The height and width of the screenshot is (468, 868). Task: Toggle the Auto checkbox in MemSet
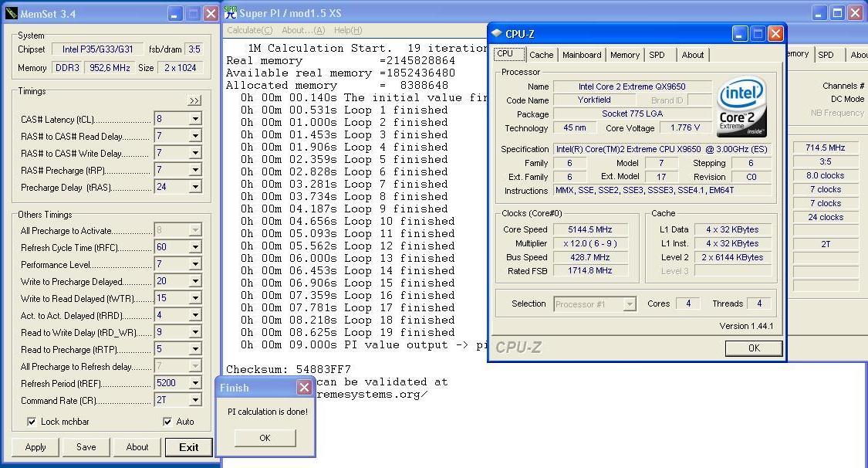pos(167,422)
